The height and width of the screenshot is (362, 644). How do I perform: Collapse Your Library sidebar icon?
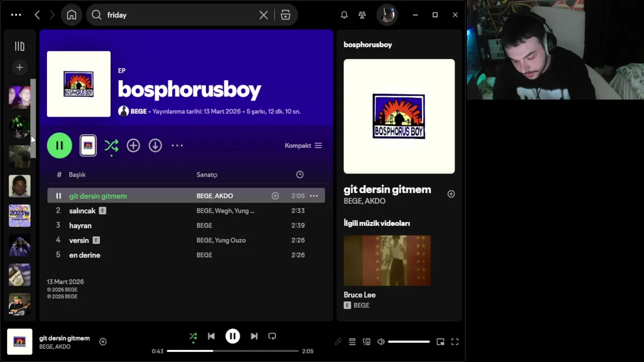pos(20,46)
